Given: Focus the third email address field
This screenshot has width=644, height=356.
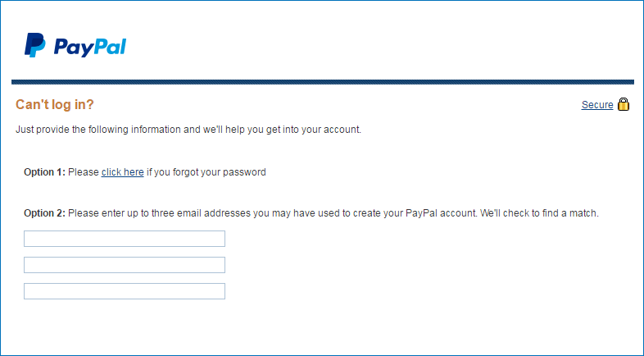Looking at the screenshot, I should [x=125, y=291].
